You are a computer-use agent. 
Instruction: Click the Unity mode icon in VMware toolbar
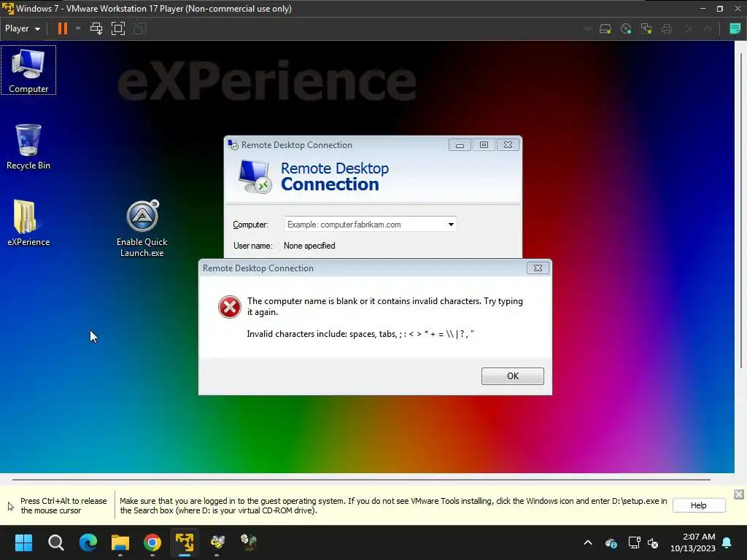pyautogui.click(x=139, y=28)
